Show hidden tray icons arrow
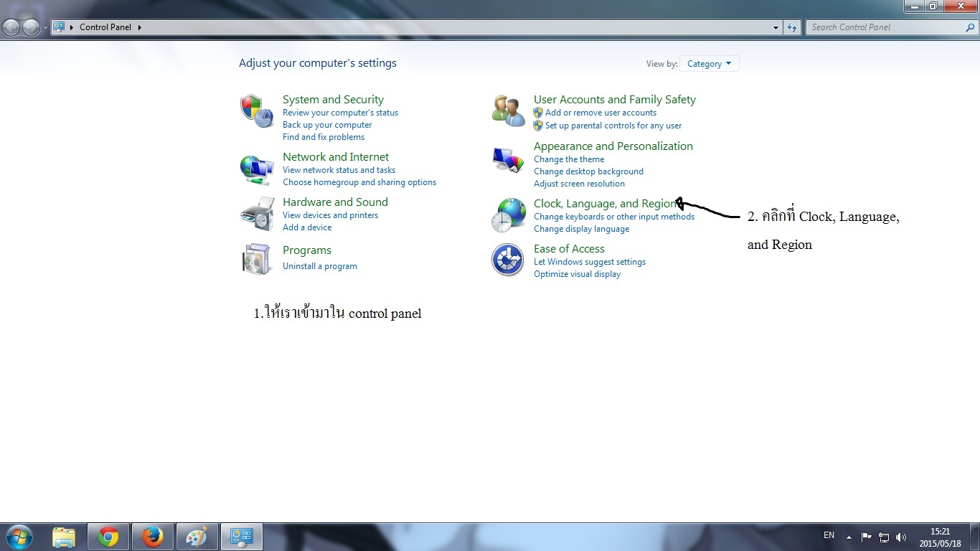This screenshot has height=551, width=980. click(849, 537)
